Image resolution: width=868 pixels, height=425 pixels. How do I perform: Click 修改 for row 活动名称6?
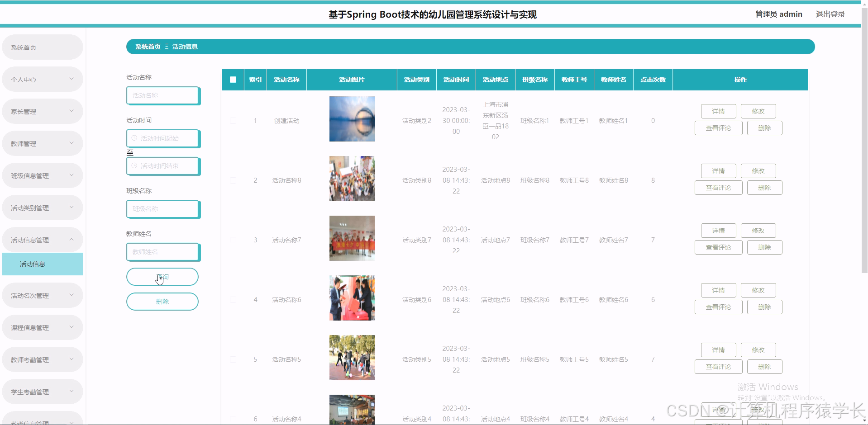click(758, 290)
